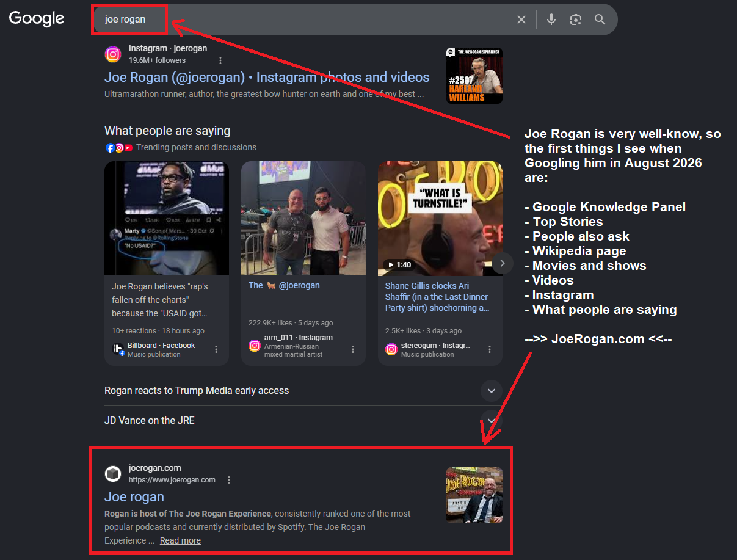Click the Google logo
The image size is (737, 560).
[37, 18]
